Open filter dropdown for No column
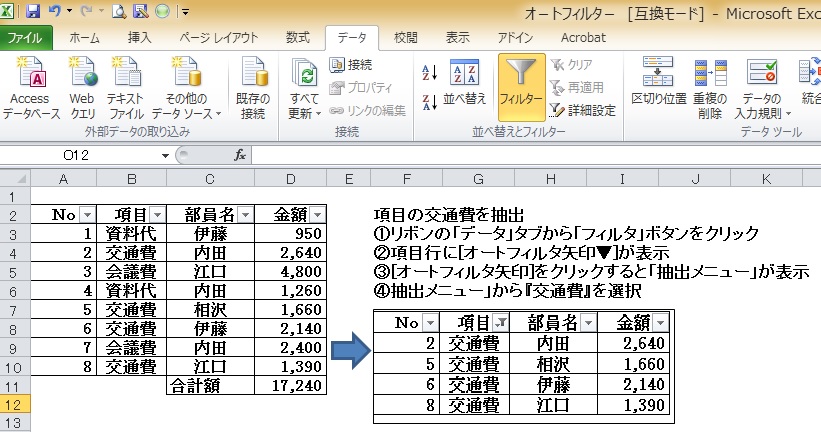The height and width of the screenshot is (432, 821). click(85, 215)
